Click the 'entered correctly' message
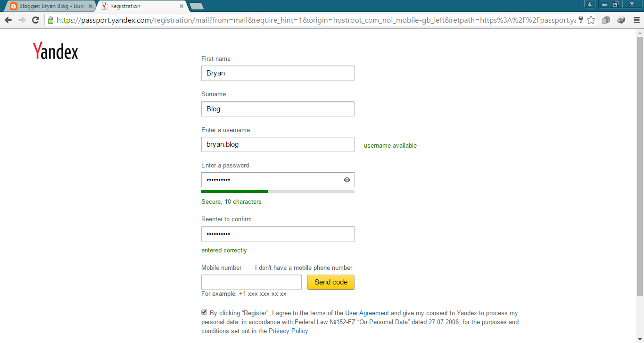Viewport: 644px width, 343px height. [224, 251]
